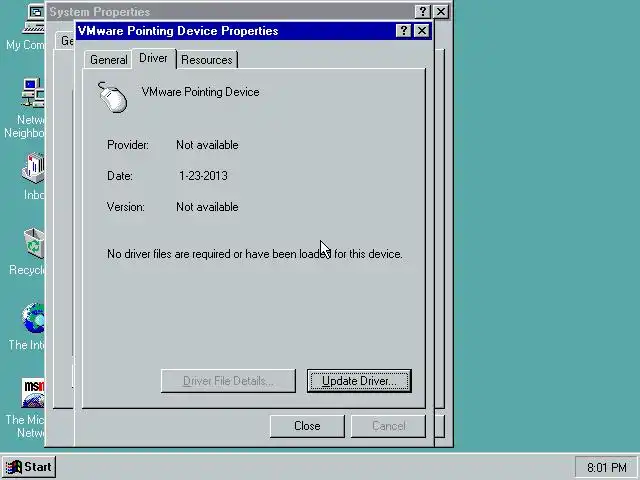The image size is (640, 480).
Task: Open the General tab of the device properties
Action: click(108, 60)
